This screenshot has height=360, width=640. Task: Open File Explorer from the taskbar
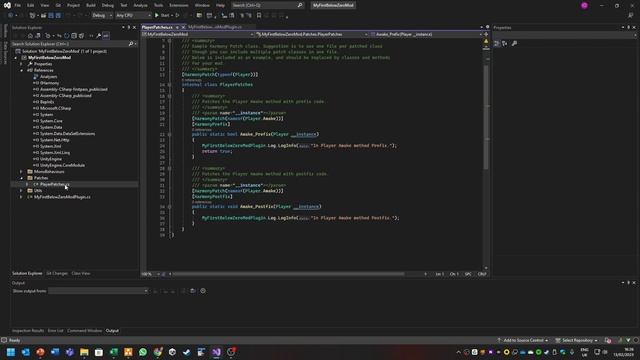tap(84, 352)
